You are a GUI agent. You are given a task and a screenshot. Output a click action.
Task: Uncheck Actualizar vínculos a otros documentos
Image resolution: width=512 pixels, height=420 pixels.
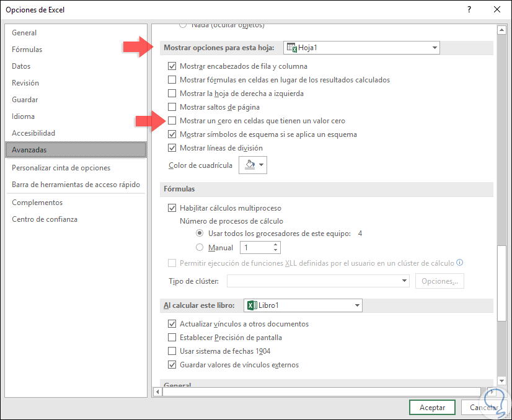point(172,324)
